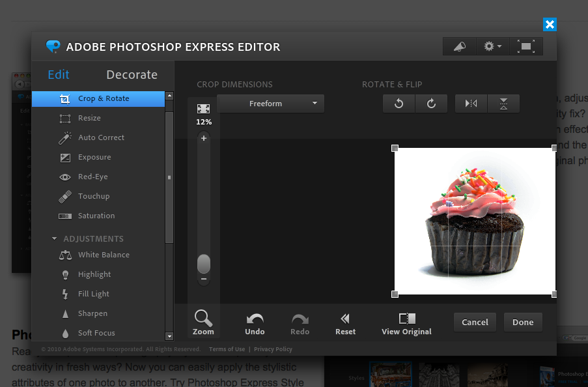Redo the last undone edit
Image resolution: width=588 pixels, height=387 pixels.
[x=300, y=324]
